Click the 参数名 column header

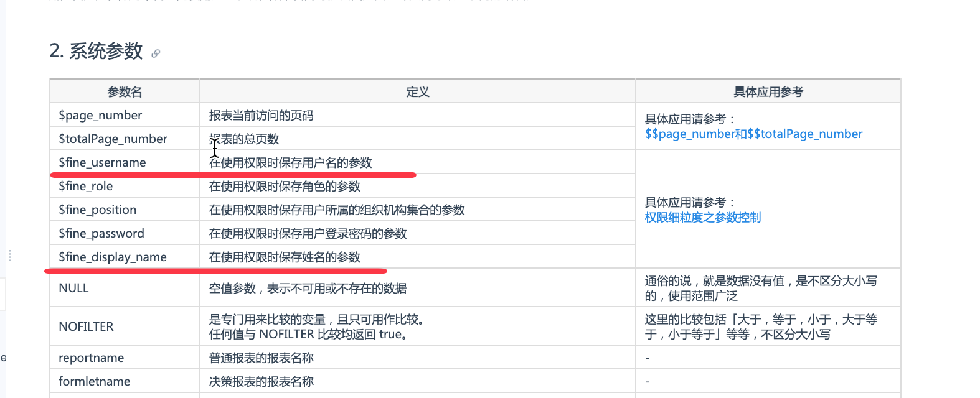click(x=125, y=92)
